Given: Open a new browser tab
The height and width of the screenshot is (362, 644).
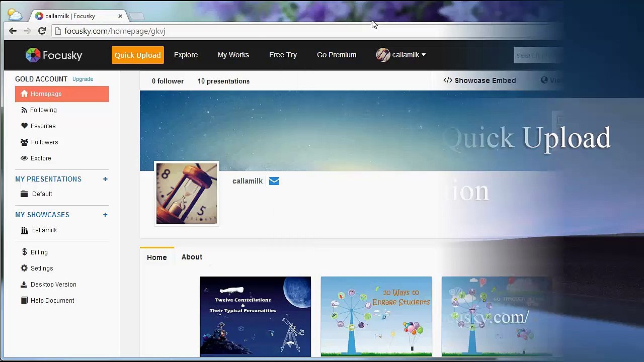Looking at the screenshot, I should 136,17.
